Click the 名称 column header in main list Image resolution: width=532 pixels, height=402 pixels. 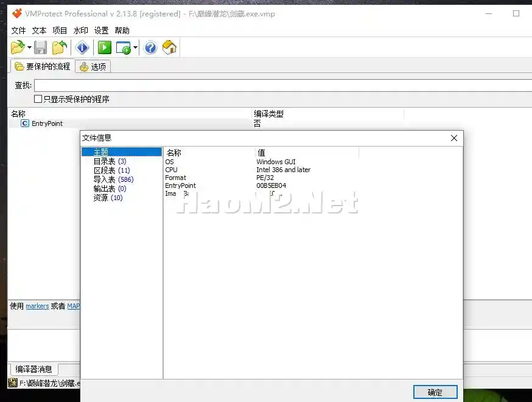(18, 114)
